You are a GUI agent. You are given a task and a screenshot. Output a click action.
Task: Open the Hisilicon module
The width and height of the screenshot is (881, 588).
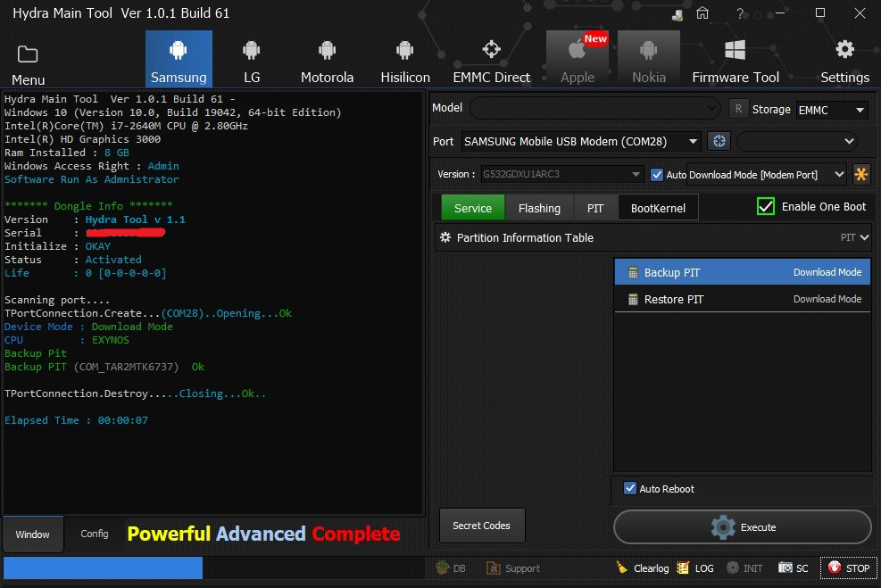(405, 59)
